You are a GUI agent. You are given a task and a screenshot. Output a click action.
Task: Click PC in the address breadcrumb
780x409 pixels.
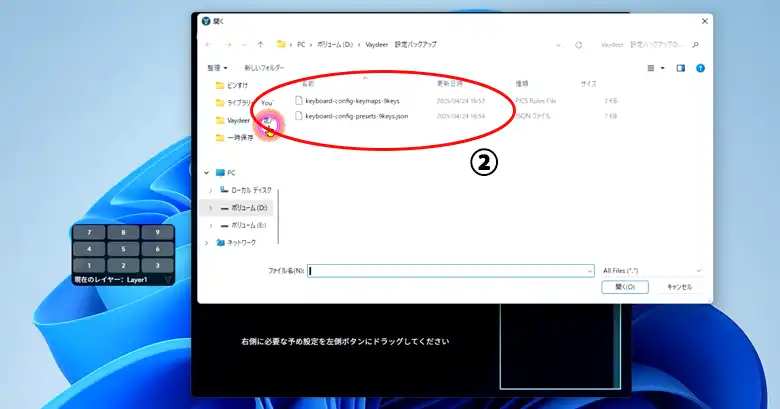(x=301, y=44)
